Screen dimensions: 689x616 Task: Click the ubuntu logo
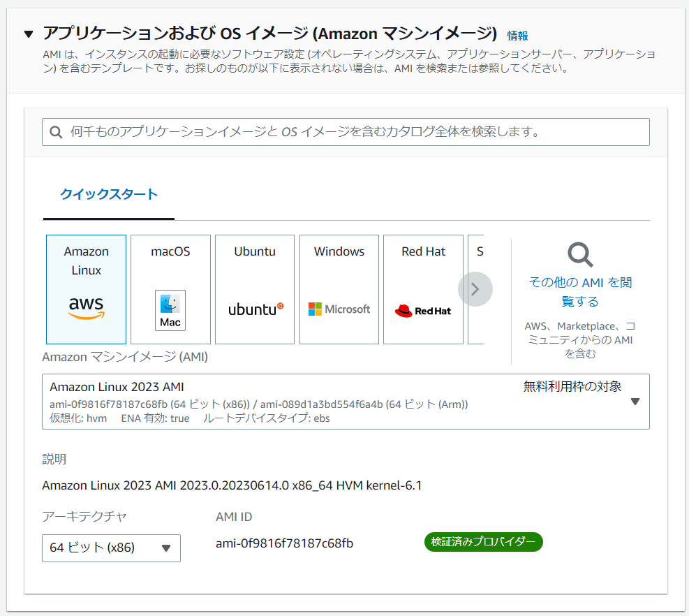255,309
